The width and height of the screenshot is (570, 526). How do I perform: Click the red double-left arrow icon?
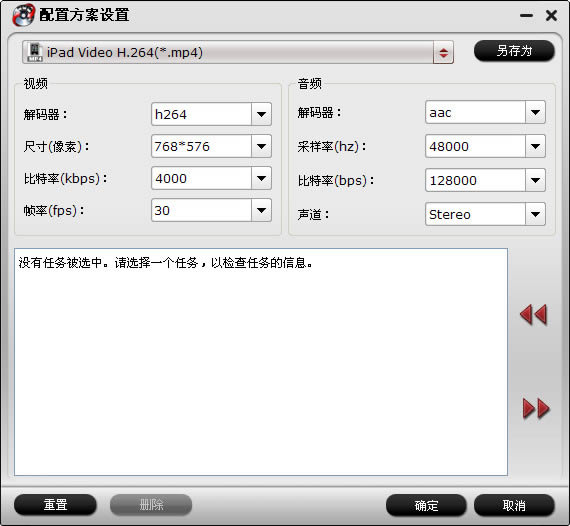click(533, 314)
